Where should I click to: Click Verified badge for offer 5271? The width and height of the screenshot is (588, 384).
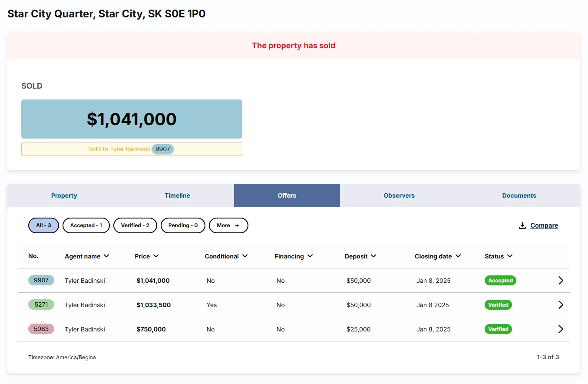(498, 305)
